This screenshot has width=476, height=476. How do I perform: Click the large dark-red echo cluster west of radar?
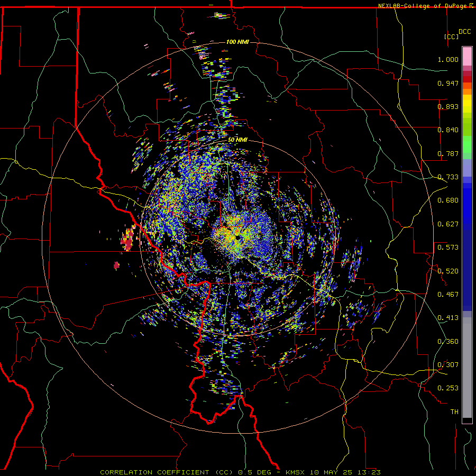tap(129, 239)
